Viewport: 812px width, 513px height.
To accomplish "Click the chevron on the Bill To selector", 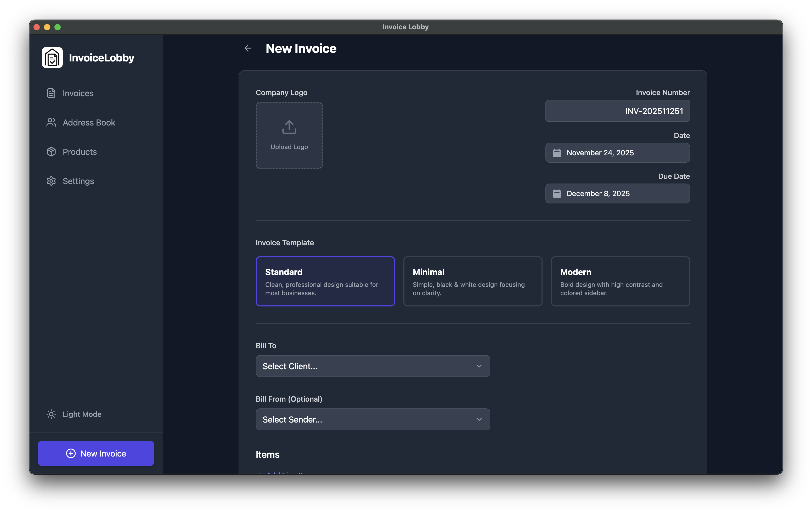I will [479, 366].
